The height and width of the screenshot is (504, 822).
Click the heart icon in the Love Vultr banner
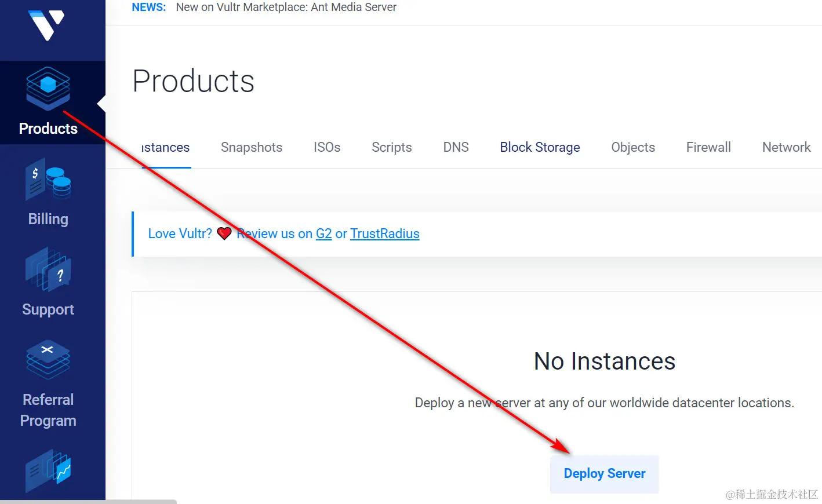(224, 233)
